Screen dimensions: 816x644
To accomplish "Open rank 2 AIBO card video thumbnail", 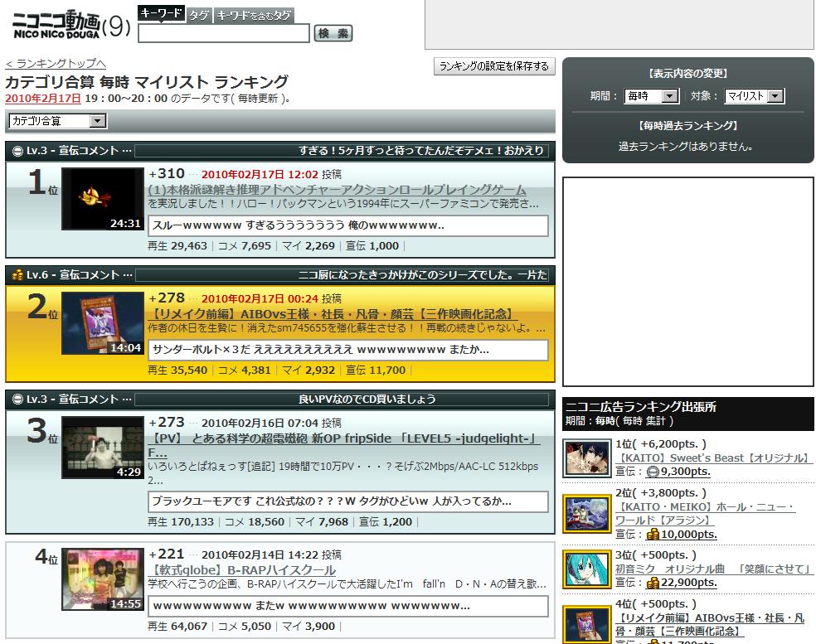I will tap(103, 323).
